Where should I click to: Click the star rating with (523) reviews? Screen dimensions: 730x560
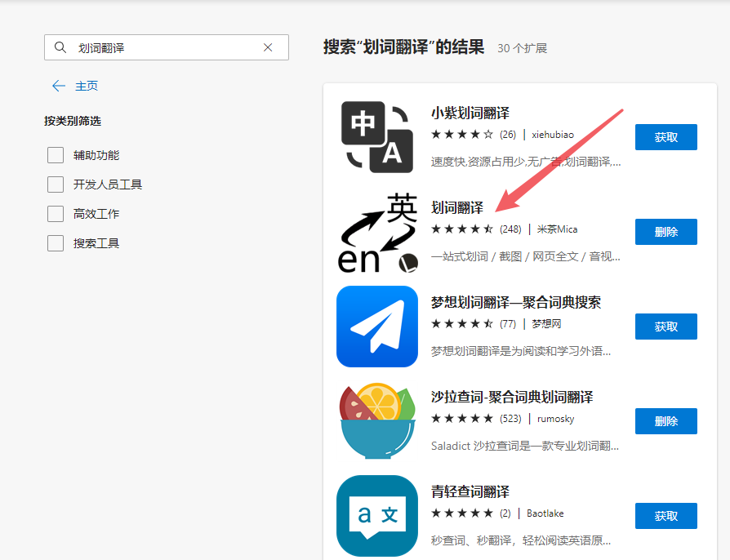tap(462, 419)
